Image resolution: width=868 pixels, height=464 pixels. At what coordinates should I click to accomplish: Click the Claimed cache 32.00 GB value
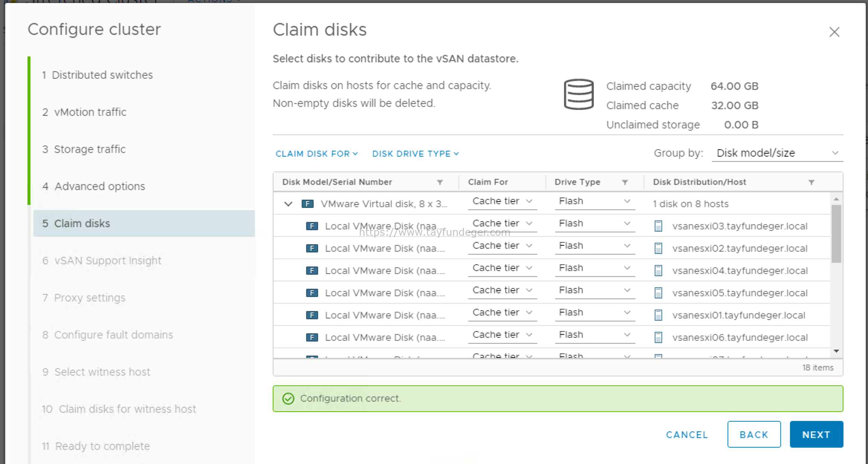tap(735, 105)
